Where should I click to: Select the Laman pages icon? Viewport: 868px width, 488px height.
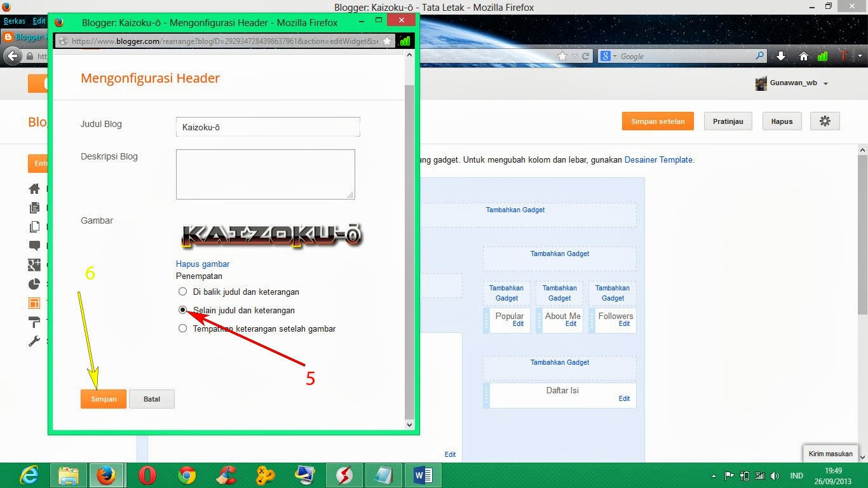[x=34, y=226]
